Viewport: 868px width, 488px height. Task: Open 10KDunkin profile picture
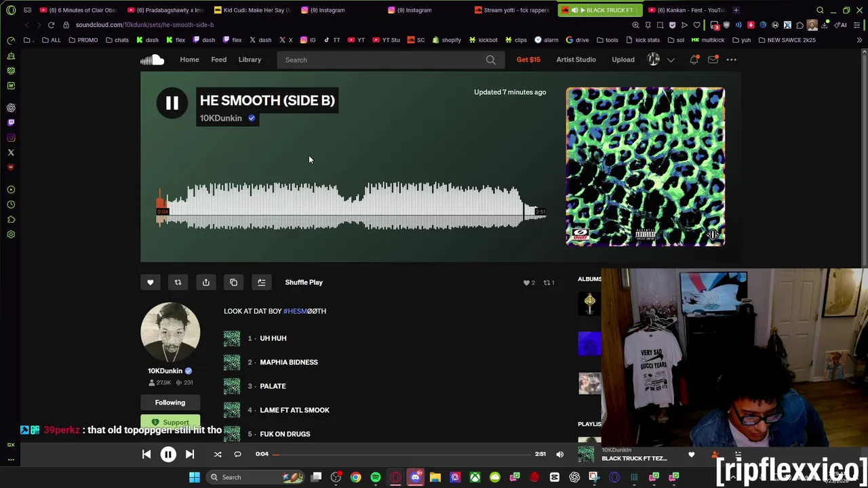click(170, 332)
